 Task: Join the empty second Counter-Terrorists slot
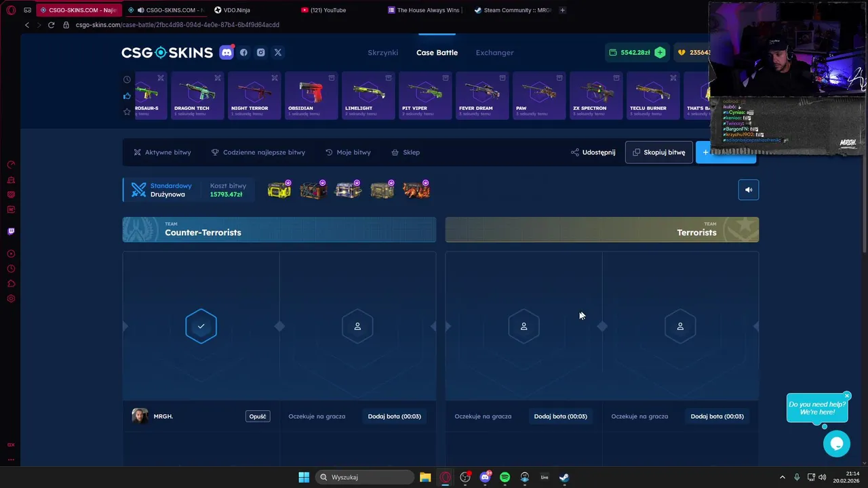coord(357,326)
